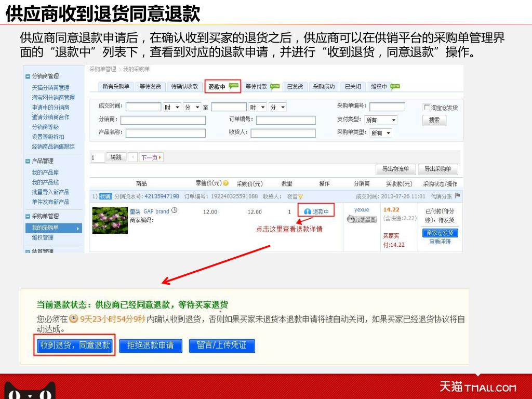Viewport: 532px width, 399px height.
Task: Open product link 童装 GAP brand
Action: pos(149,211)
